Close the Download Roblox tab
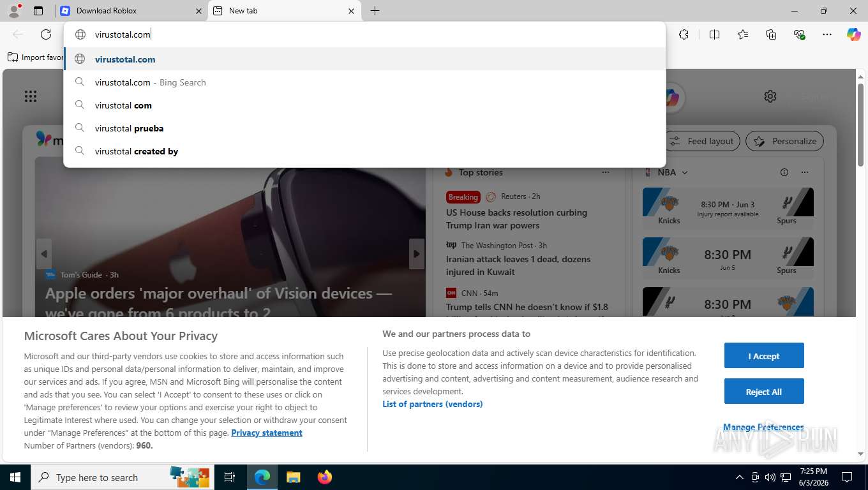The height and width of the screenshot is (490, 868). (x=198, y=11)
